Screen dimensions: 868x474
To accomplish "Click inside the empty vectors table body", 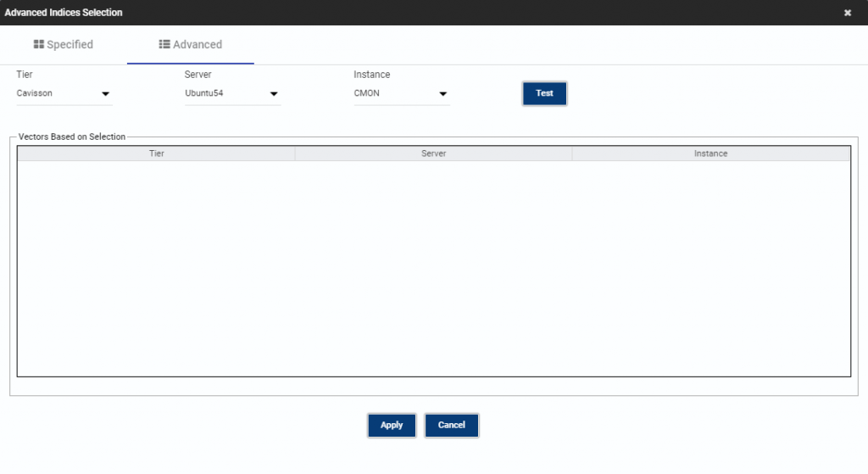I will tap(433, 267).
